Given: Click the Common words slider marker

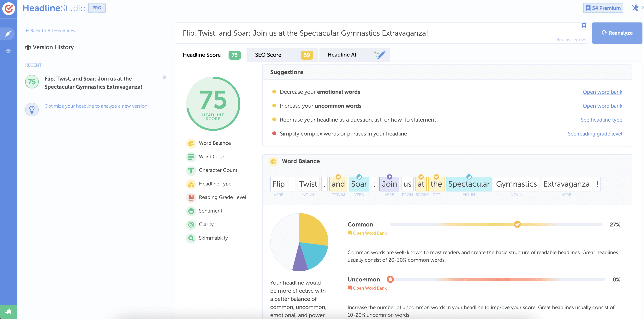Looking at the screenshot, I should click(517, 224).
